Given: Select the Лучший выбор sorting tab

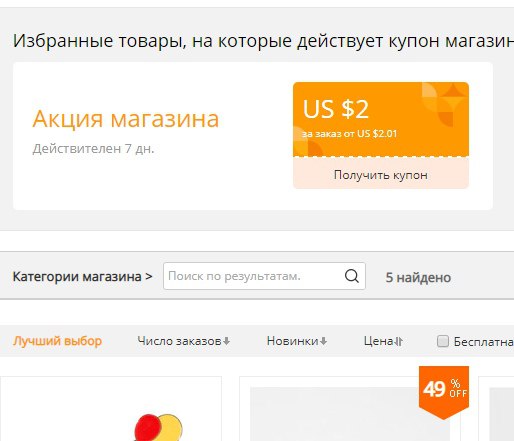Looking at the screenshot, I should point(57,341).
